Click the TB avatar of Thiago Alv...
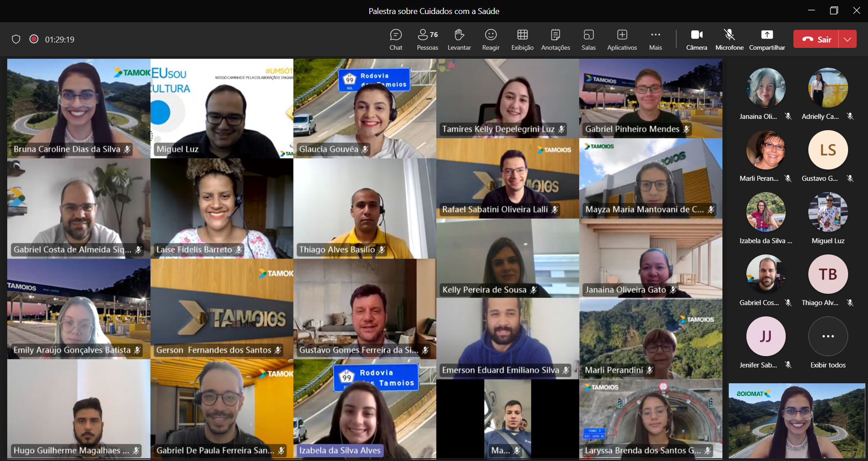 828,274
